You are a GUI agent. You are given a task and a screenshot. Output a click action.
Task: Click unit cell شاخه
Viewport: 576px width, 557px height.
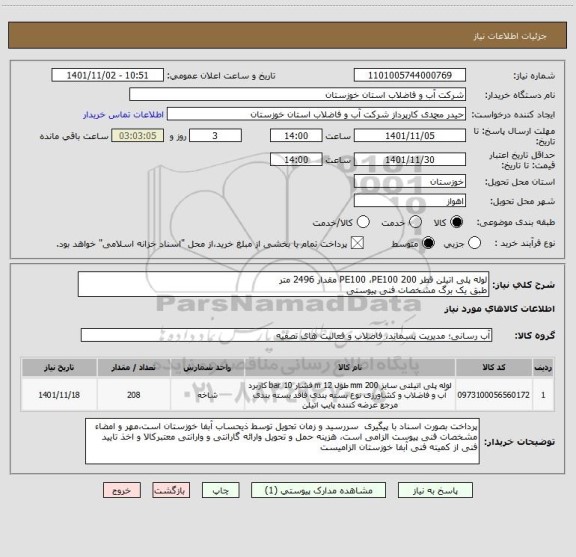point(207,395)
